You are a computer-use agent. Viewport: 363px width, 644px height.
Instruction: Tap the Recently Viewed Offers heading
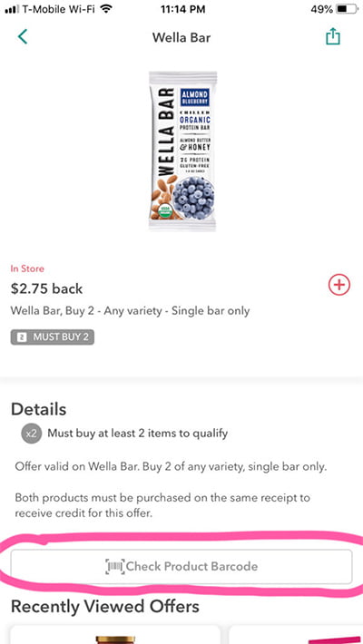pos(105,606)
